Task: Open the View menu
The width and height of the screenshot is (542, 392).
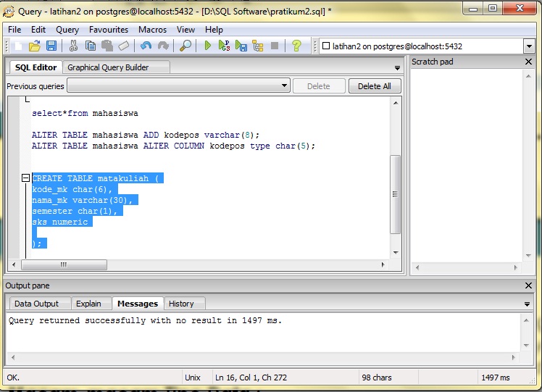Action: (185, 30)
